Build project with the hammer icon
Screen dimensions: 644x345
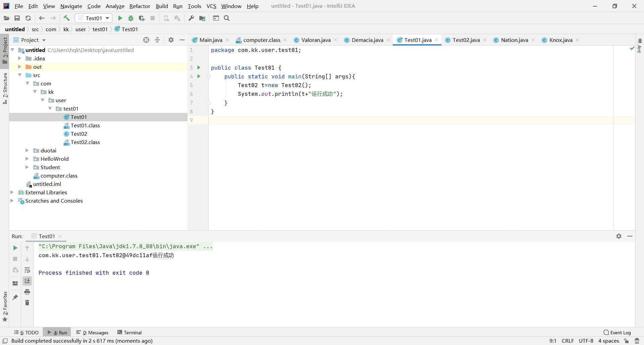(x=66, y=18)
